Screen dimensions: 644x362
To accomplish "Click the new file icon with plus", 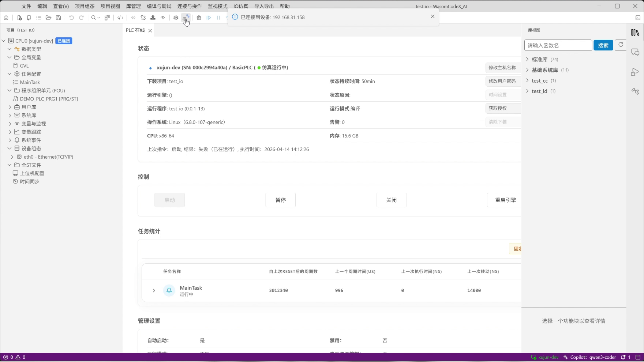I will (19, 18).
